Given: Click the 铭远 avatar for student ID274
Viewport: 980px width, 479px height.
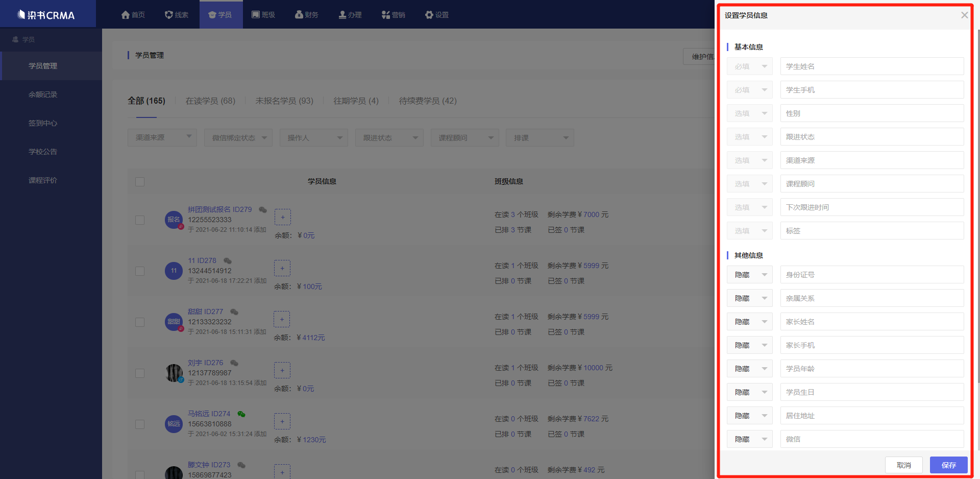Looking at the screenshot, I should tap(174, 424).
